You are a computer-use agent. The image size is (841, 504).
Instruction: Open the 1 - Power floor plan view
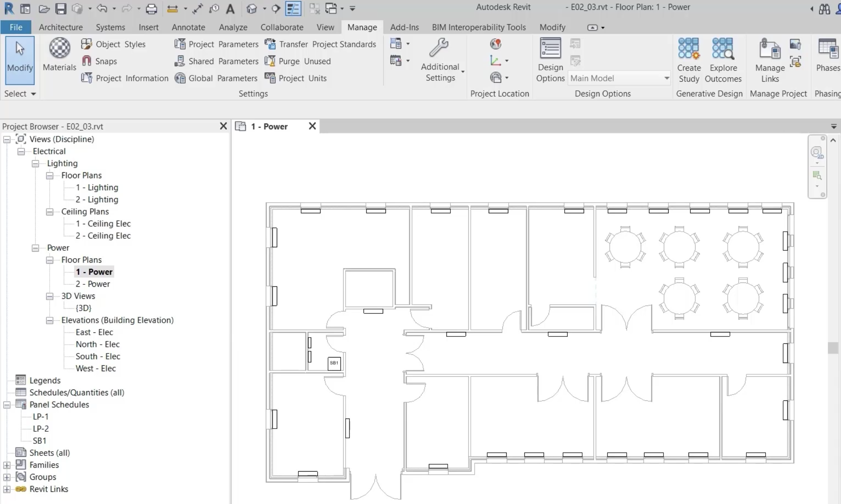pyautogui.click(x=94, y=271)
